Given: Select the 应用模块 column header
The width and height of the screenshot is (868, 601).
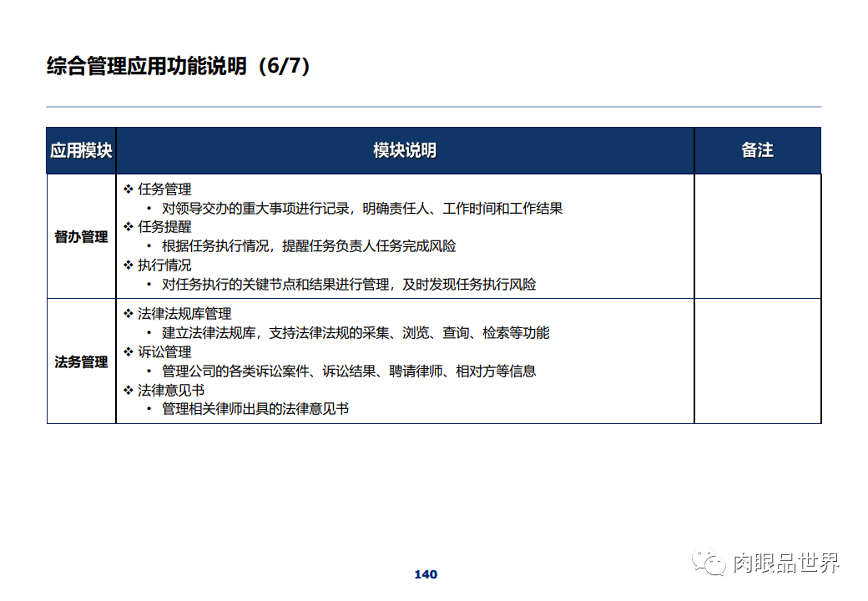Looking at the screenshot, I should point(82,150).
